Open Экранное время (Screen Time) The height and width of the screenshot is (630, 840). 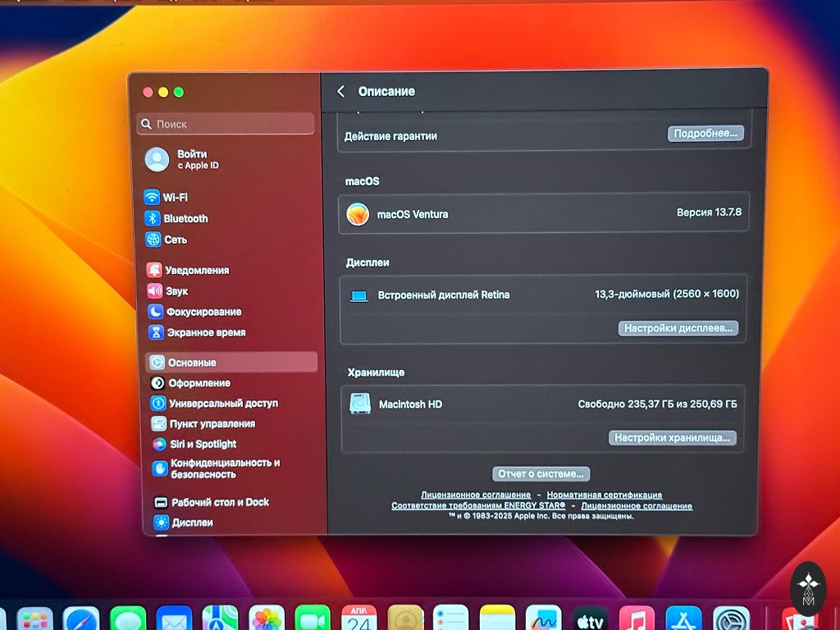(x=205, y=333)
